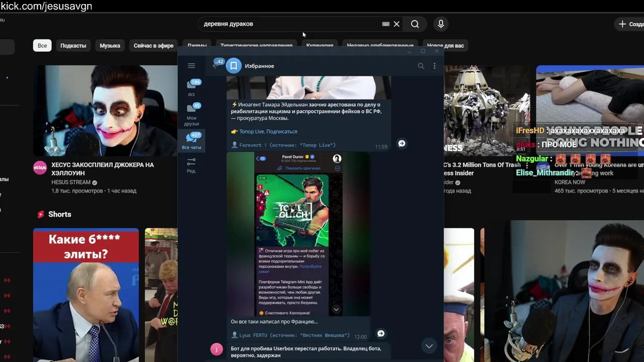
Task: Open ХЕСУС ЗАКОСПЛЕИЛ ДЖОКЕРА video title
Action: pos(103,169)
